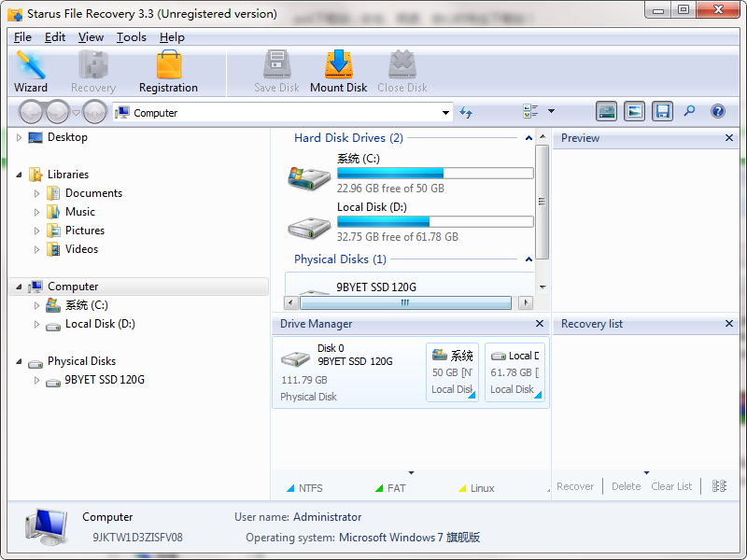Screen dimensions: 747x560
Task: Click the horizontal scrollbar thumb under the file list
Action: [405, 302]
